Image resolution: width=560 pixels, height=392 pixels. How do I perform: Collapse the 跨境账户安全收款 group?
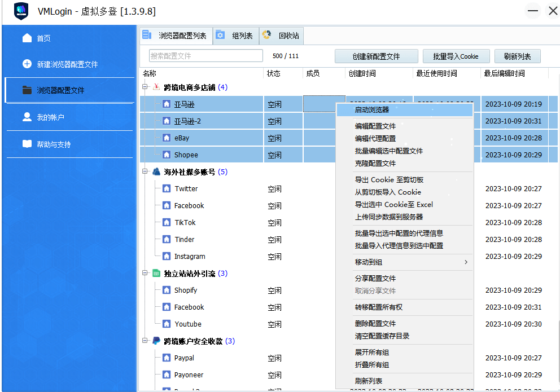(x=145, y=341)
